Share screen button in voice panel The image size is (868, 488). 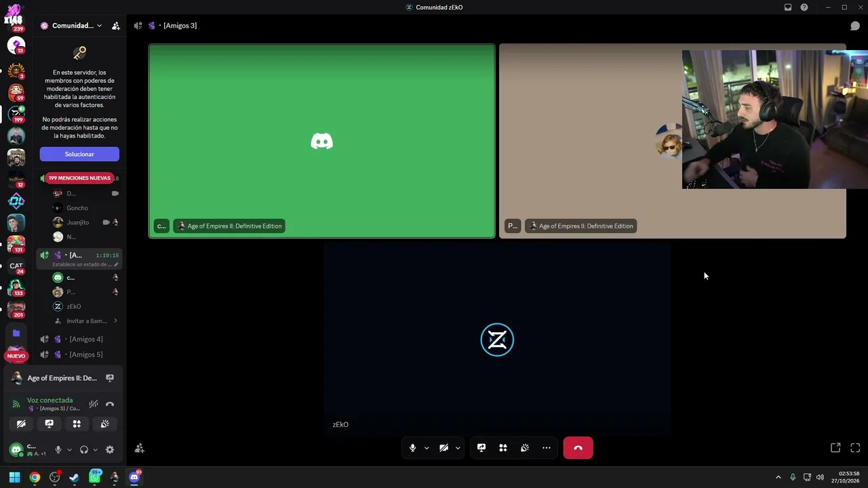coord(49,424)
